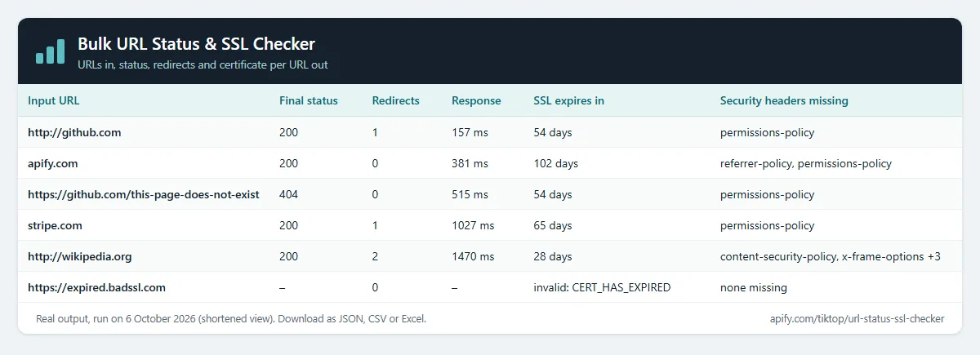Click the stripe.com permissions-policy cell
This screenshot has width=980, height=355.
(768, 225)
